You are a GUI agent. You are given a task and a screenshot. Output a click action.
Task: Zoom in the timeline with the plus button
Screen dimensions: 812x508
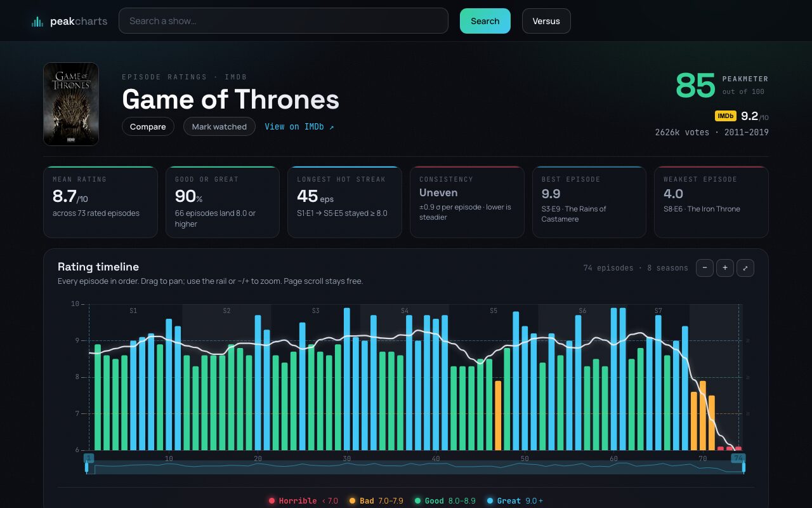click(x=725, y=268)
